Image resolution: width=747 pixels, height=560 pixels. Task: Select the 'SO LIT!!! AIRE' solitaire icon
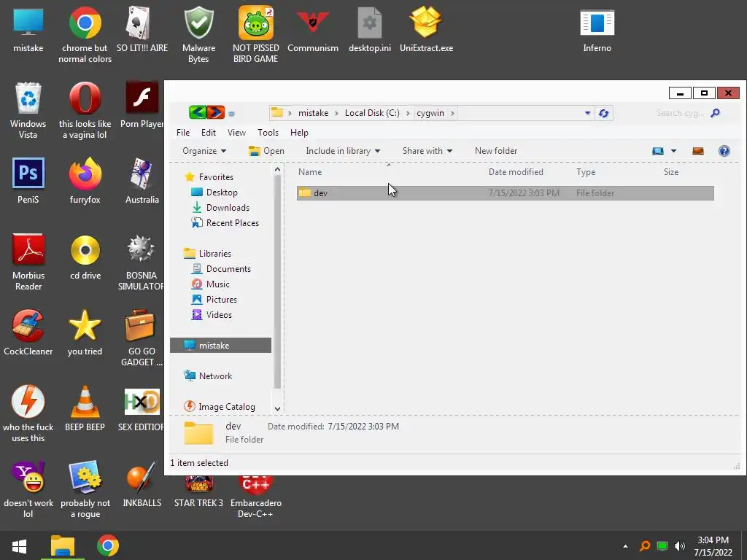pos(142,29)
